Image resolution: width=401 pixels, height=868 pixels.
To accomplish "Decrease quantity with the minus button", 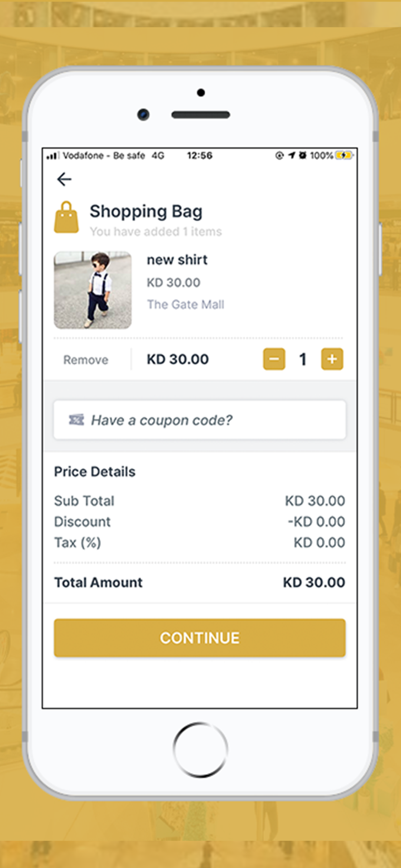I will (274, 359).
